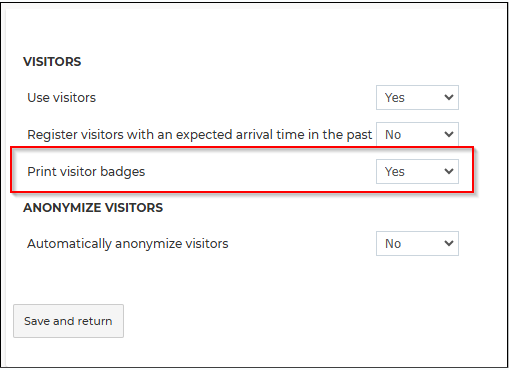Viewport: 509px width, 370px height.
Task: Click the Use visitors label text
Action: (62, 98)
